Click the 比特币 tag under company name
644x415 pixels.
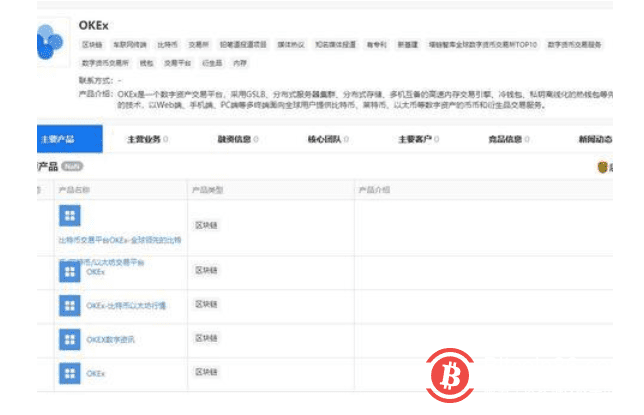(x=168, y=44)
